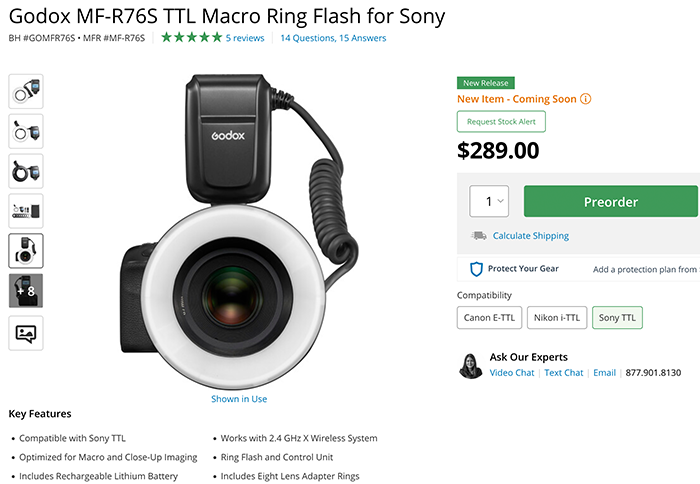Screen dimensions: 700x484
Task: Click the shield icon for Protect Your Gear
Action: pyautogui.click(x=476, y=269)
